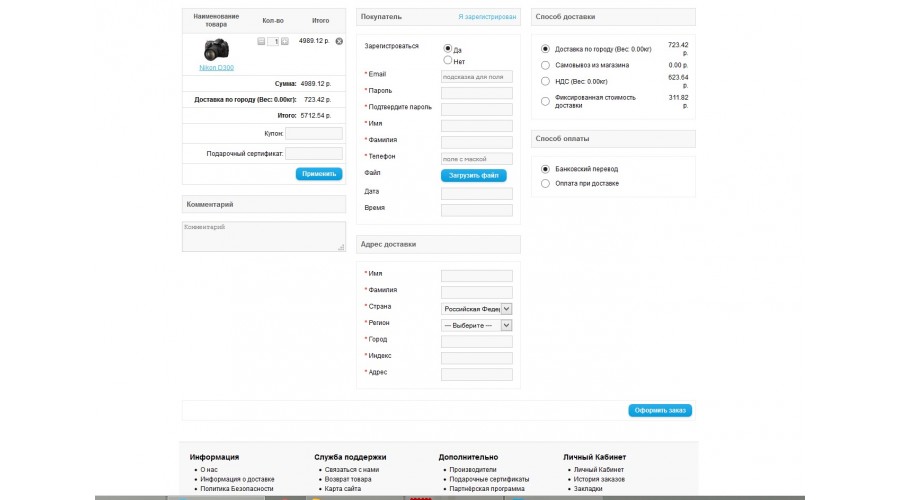900x500 pixels.
Task: Open Подарочные сертификаты footer link
Action: [x=489, y=479]
